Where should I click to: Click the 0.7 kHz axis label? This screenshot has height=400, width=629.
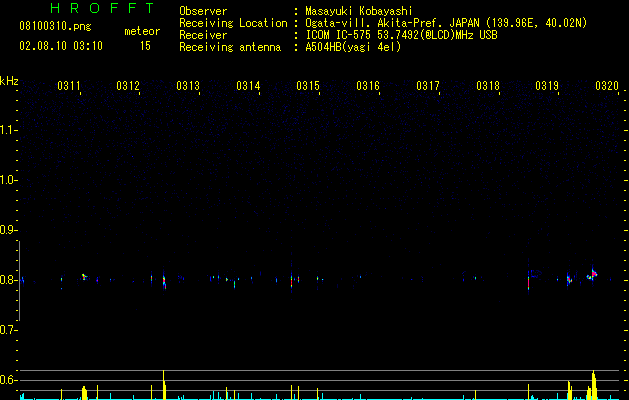pos(8,330)
